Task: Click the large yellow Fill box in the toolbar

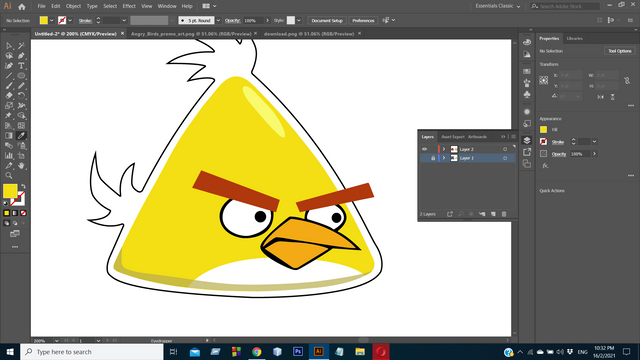Action: coord(10,191)
